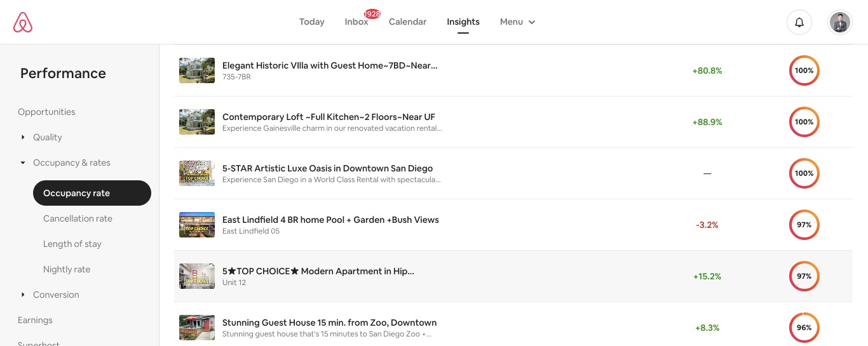Select Length of stay option

tap(72, 244)
